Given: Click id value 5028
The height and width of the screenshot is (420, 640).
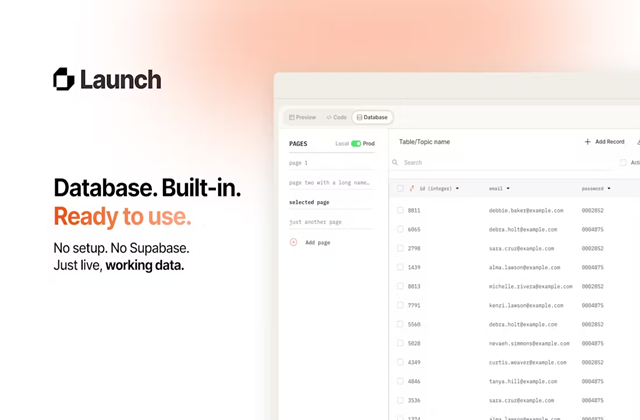Looking at the screenshot, I should [414, 343].
